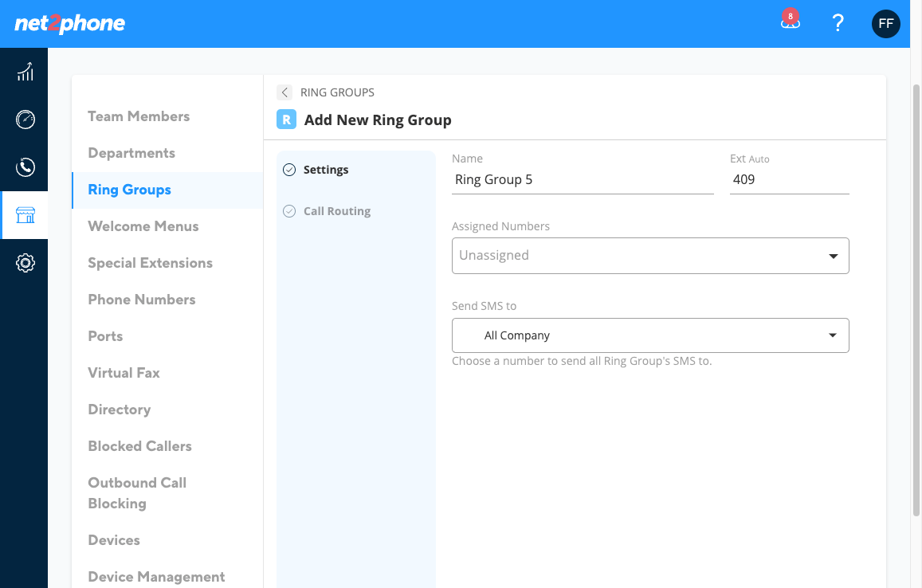Open the notifications icon with red badge
The height and width of the screenshot is (588, 922).
point(790,20)
